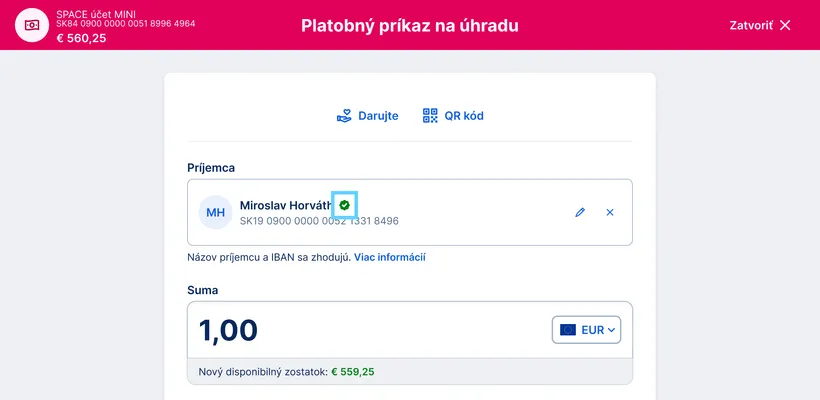Click the MH initials avatar
This screenshot has width=820, height=400.
(x=215, y=212)
